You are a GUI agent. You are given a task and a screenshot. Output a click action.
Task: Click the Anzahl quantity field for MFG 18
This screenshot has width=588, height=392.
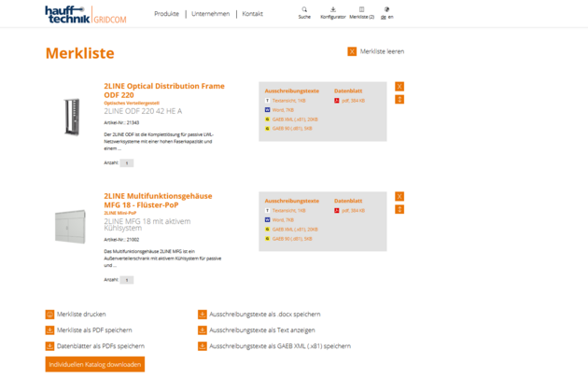[x=127, y=280]
